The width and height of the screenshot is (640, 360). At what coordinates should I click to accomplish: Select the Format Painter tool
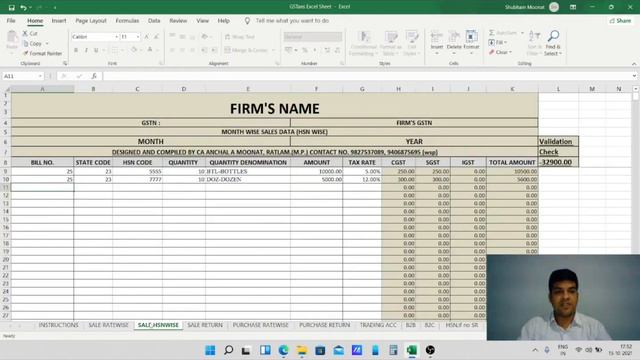tap(42, 53)
